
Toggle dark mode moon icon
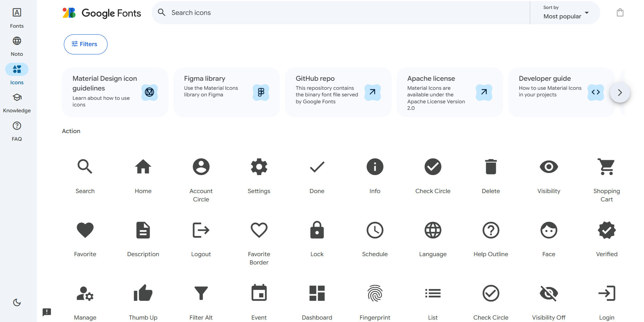(17, 303)
